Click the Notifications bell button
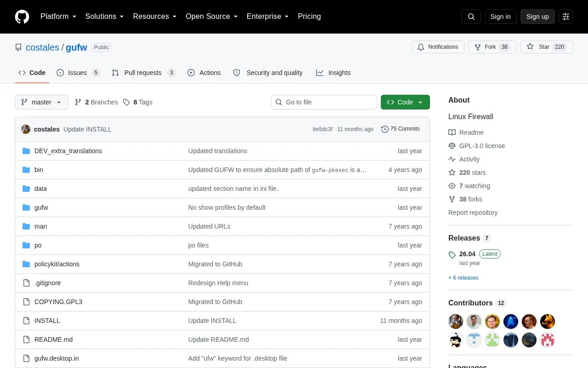The height and width of the screenshot is (368, 588). click(438, 47)
